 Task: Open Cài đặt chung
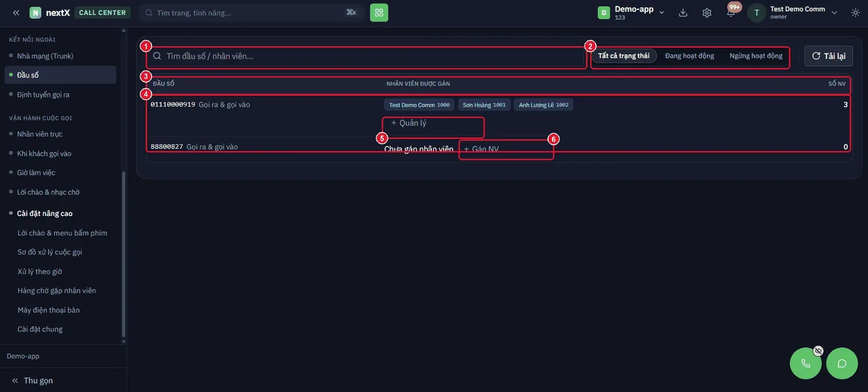[40, 329]
